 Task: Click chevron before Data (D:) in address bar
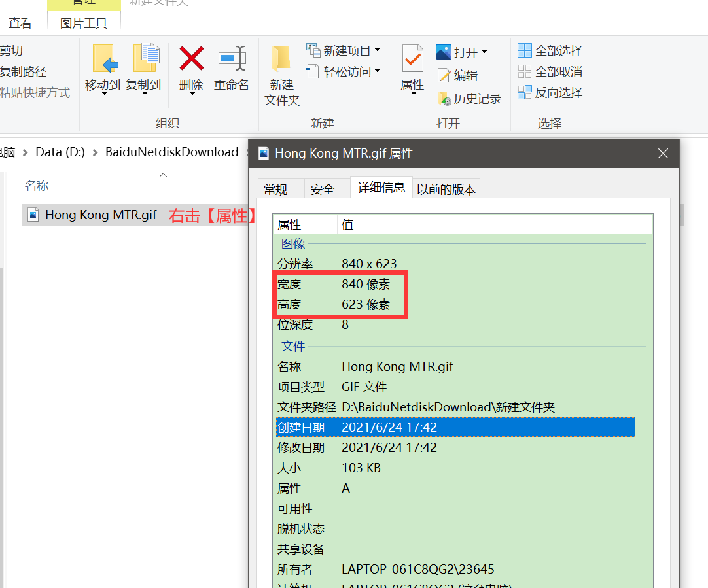coord(26,153)
